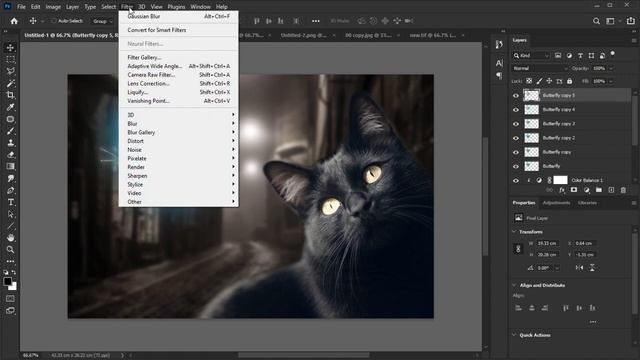Click the transform width input field

coord(547,243)
